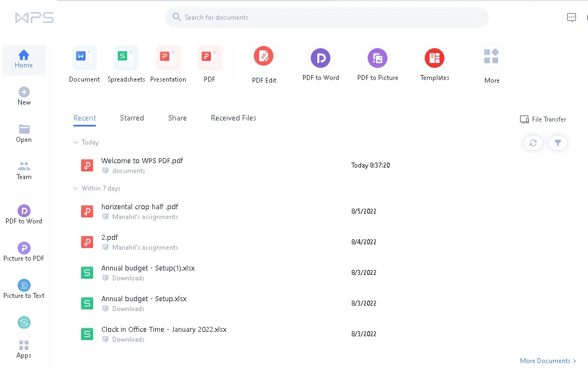Switch to the Share tab
The image size is (588, 374).
point(178,118)
